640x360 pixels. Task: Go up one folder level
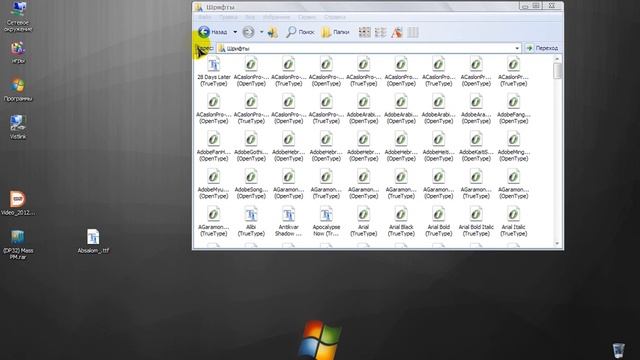pos(273,32)
